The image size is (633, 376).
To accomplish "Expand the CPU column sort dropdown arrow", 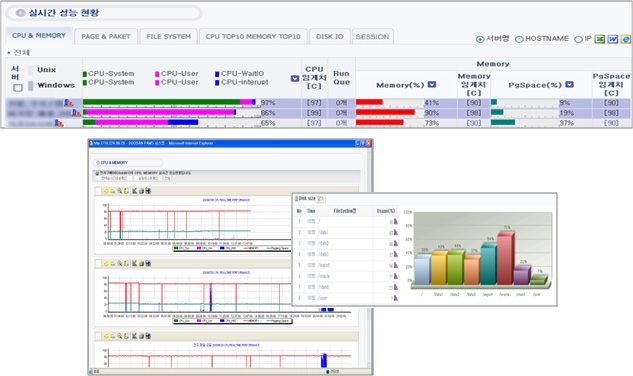I will point(295,79).
